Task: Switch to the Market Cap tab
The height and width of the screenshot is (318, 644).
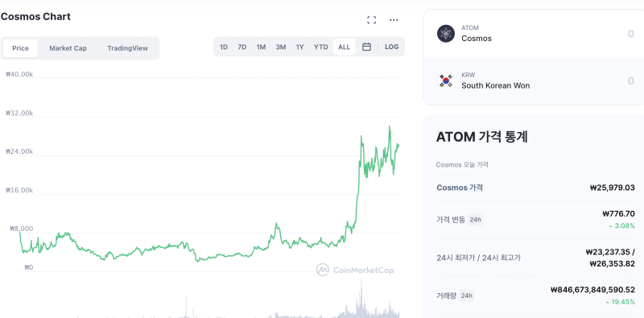Action: [68, 48]
